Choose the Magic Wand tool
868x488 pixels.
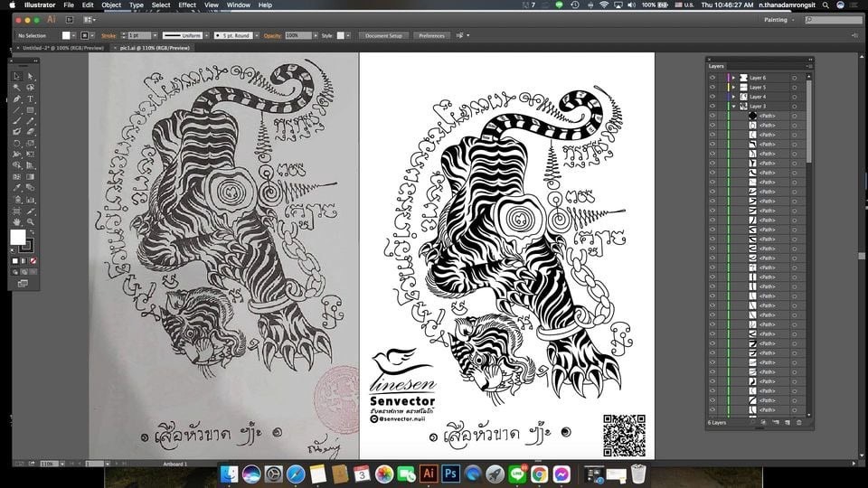tap(17, 88)
